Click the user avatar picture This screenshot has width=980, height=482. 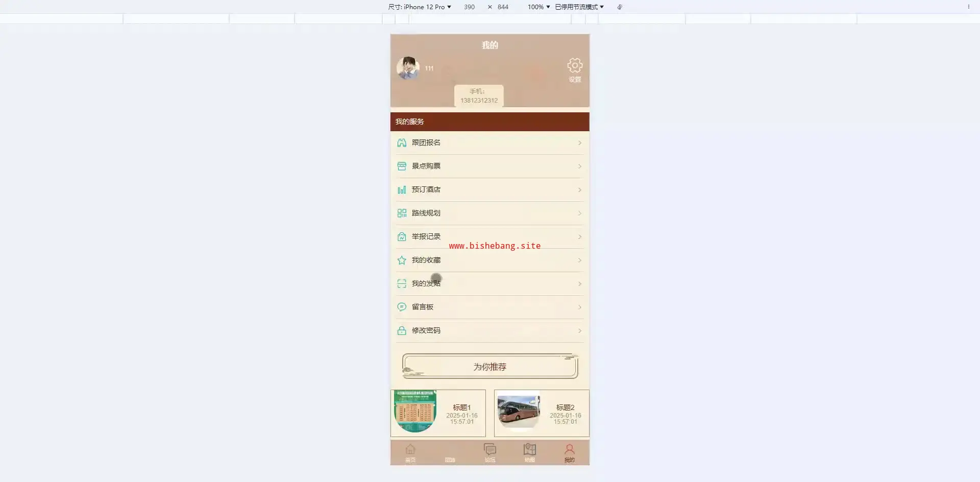(408, 68)
